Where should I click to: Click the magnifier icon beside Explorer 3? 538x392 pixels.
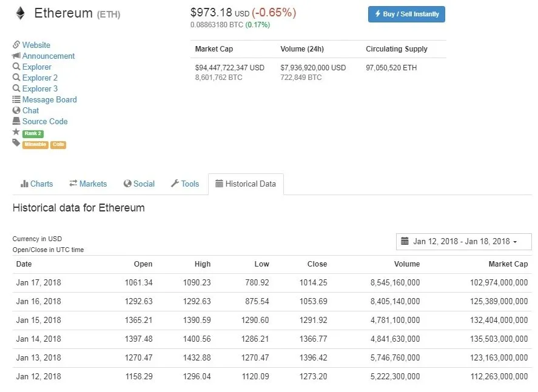(16, 88)
